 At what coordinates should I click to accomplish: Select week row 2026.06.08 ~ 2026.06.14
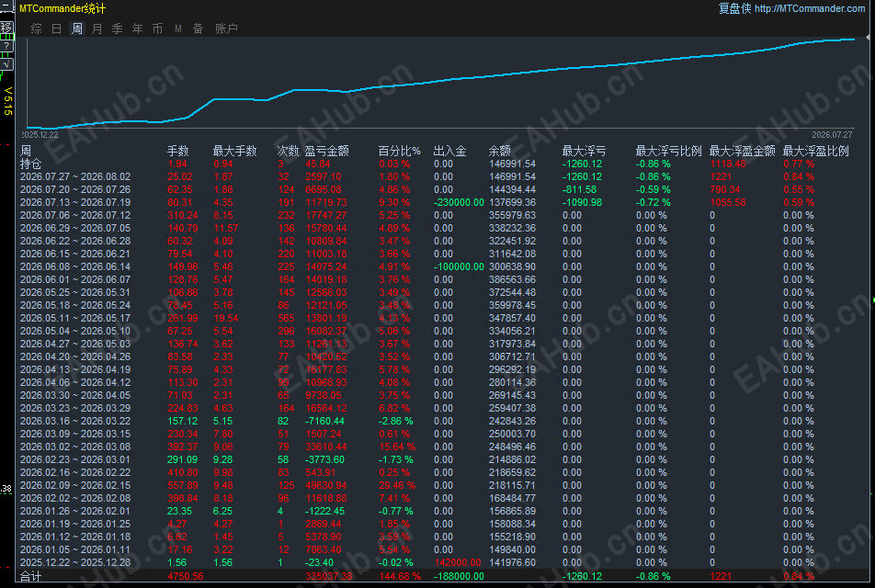click(75, 266)
